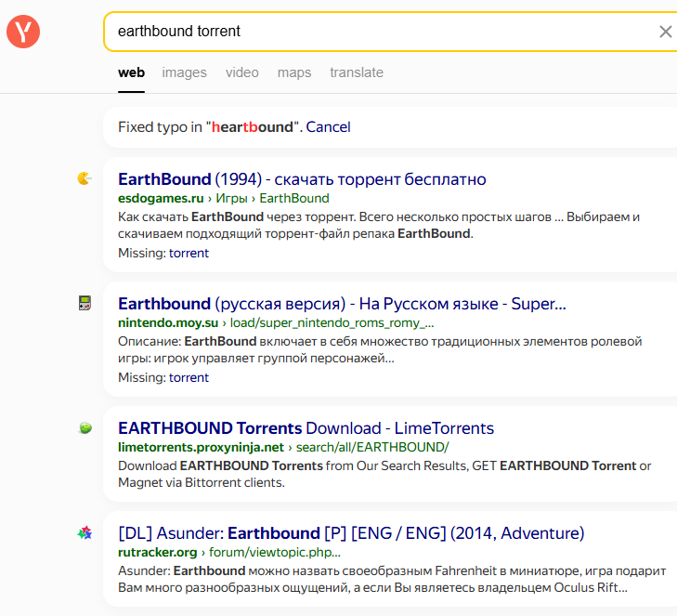Open the Asunder: Earthbound rutracker result title
Screen dimensions: 677x616
click(x=351, y=533)
